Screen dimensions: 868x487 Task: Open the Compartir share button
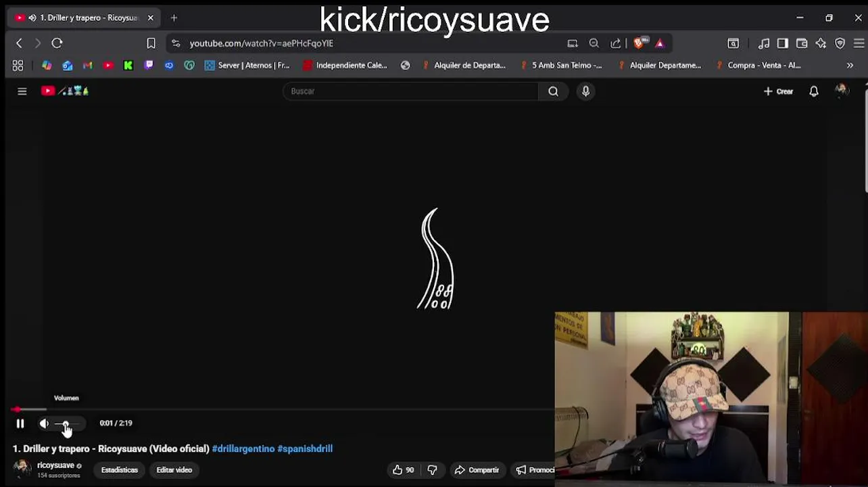click(477, 470)
